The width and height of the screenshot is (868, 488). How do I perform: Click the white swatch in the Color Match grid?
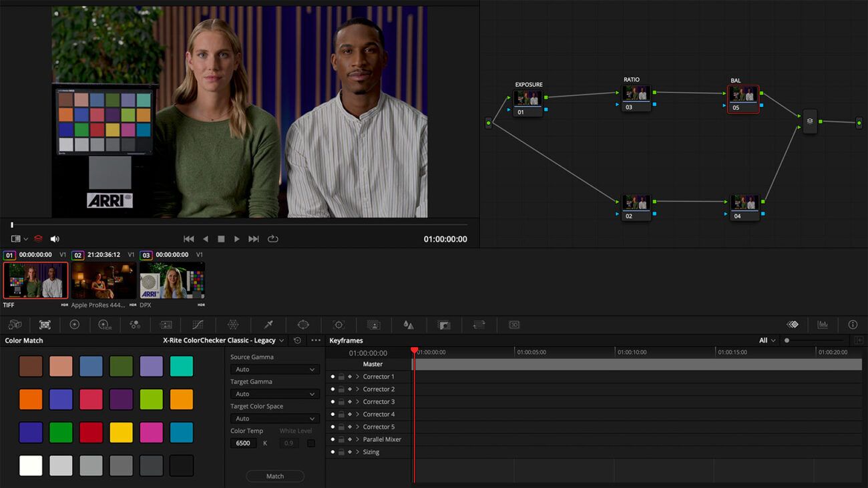(31, 465)
